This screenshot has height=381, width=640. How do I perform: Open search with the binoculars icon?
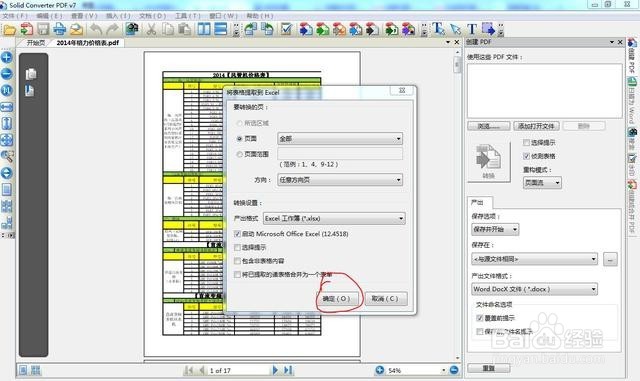click(131, 29)
